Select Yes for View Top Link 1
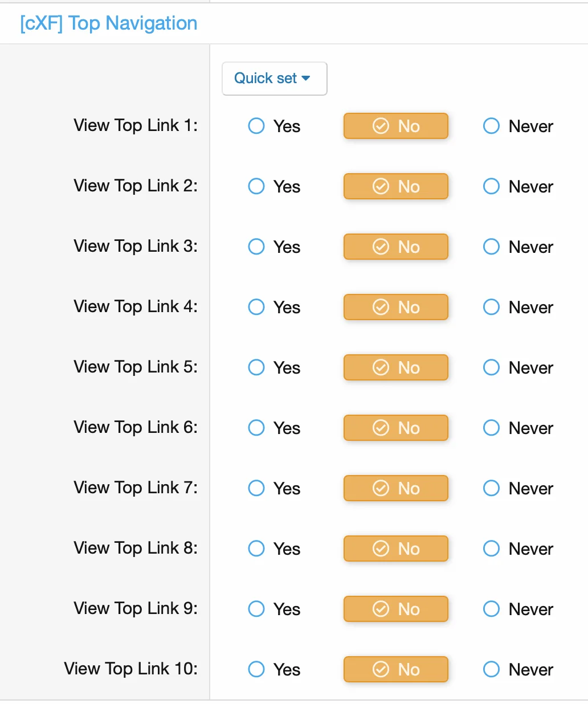The width and height of the screenshot is (588, 704). click(256, 126)
